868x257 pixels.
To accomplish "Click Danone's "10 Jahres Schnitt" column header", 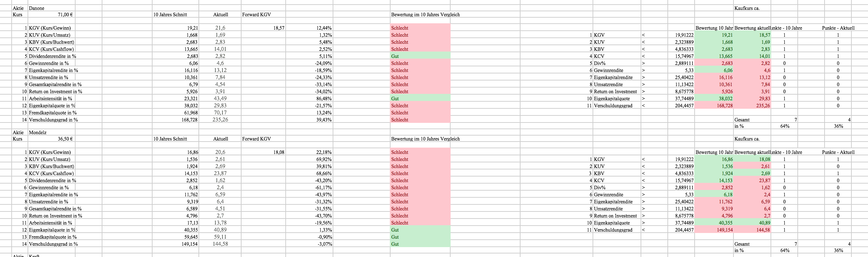I will click(170, 14).
